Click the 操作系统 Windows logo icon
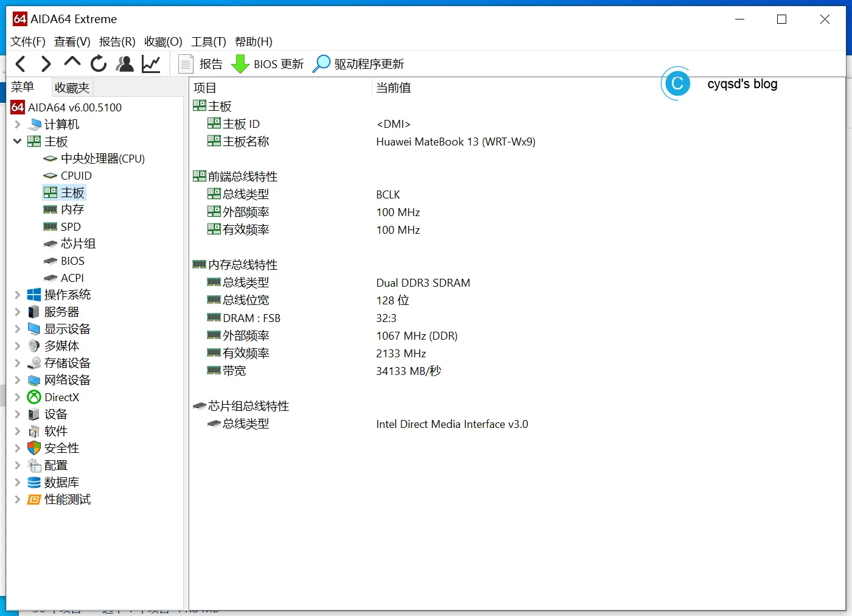 coord(34,295)
